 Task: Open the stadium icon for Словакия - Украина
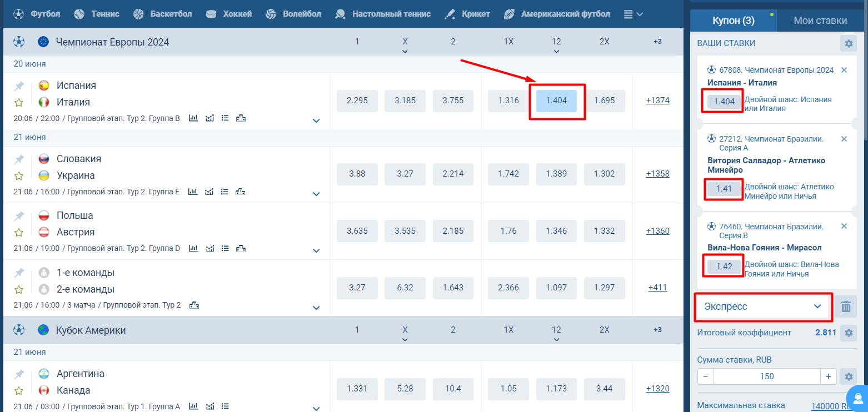(241, 192)
